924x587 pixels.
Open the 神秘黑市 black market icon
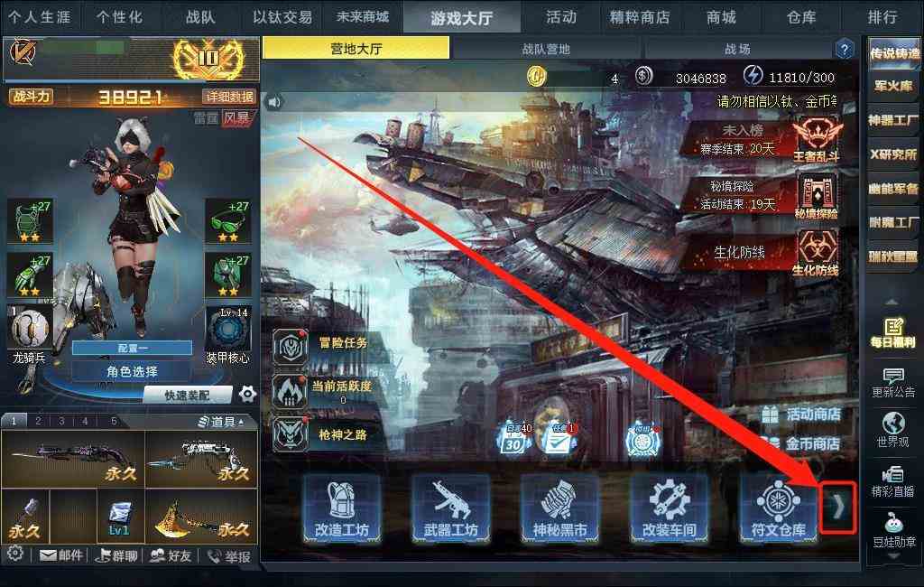559,508
